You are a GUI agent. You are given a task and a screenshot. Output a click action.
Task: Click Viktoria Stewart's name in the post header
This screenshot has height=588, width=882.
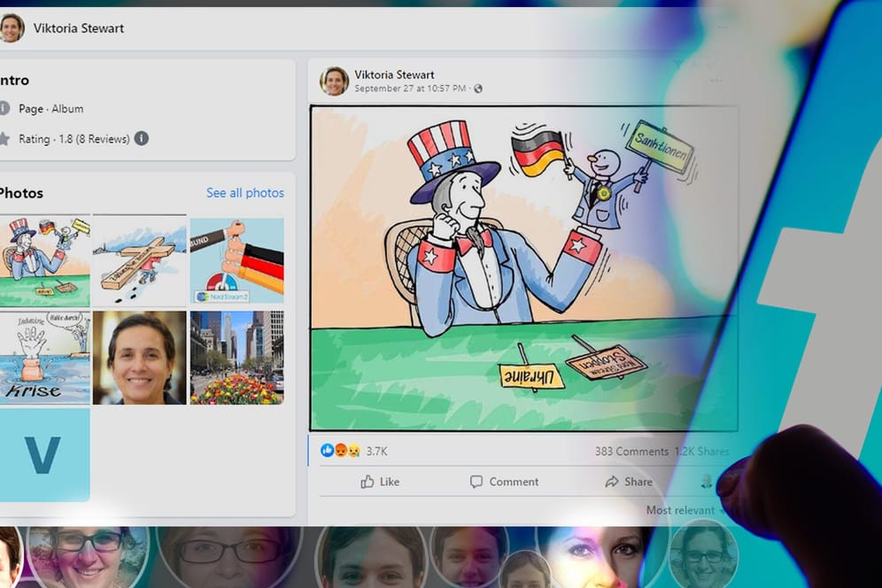click(394, 74)
